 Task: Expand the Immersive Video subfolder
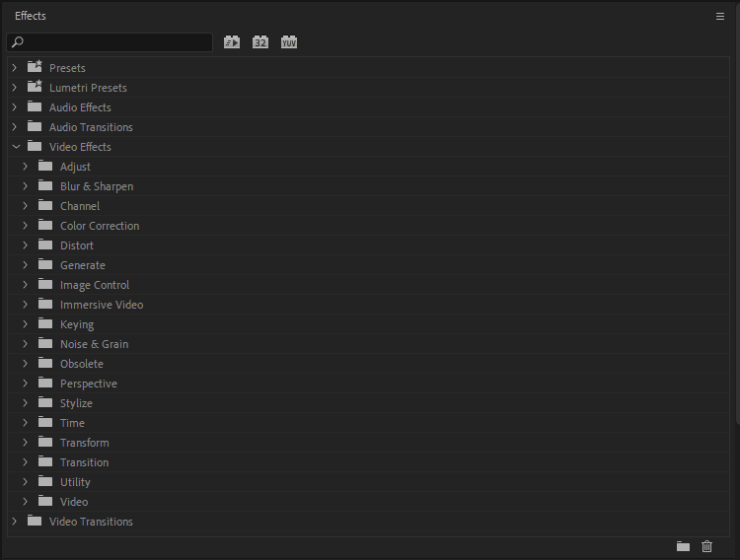coord(25,305)
